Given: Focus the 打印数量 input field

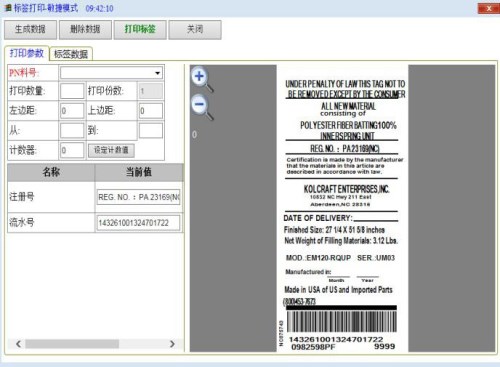Looking at the screenshot, I should pyautogui.click(x=72, y=91).
